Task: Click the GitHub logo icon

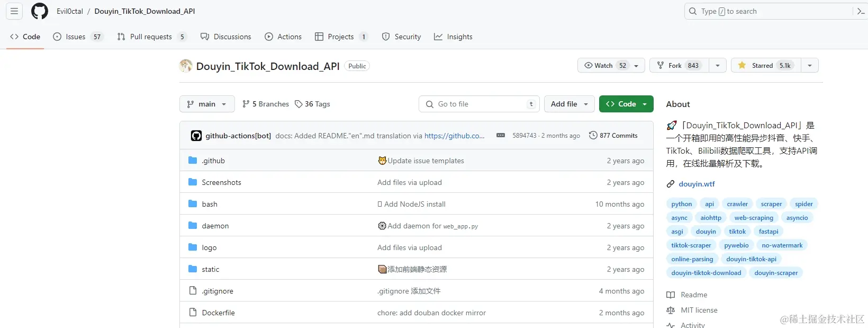Action: pyautogui.click(x=40, y=11)
